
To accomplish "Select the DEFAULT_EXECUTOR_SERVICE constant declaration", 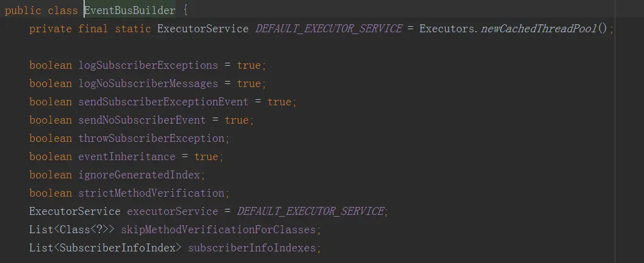I will point(329,29).
